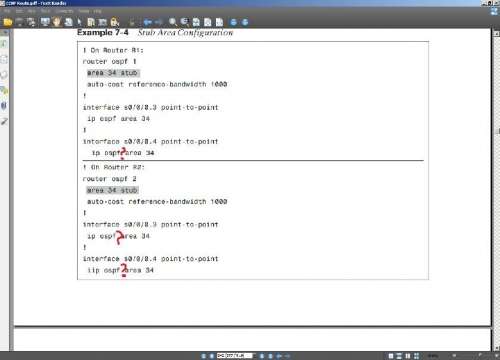The height and width of the screenshot is (360, 500).
Task: Switch to continuous page layout
Action: click(x=399, y=356)
